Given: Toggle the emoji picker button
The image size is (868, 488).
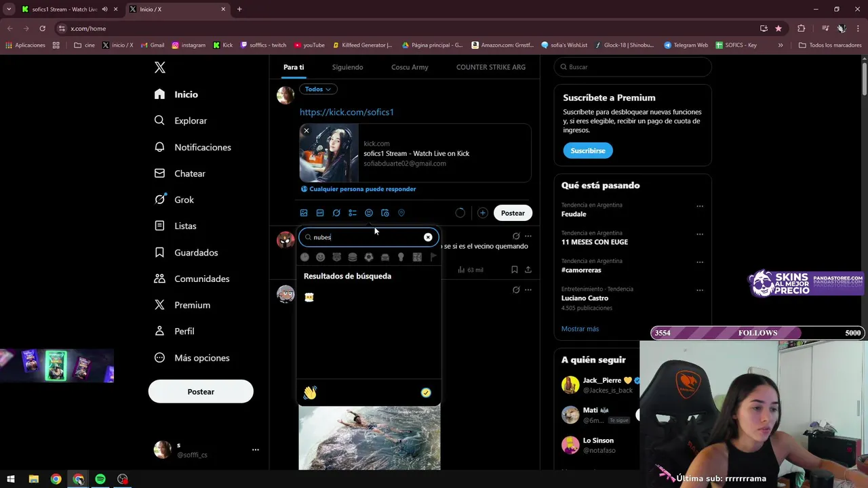Looking at the screenshot, I should click(x=369, y=213).
